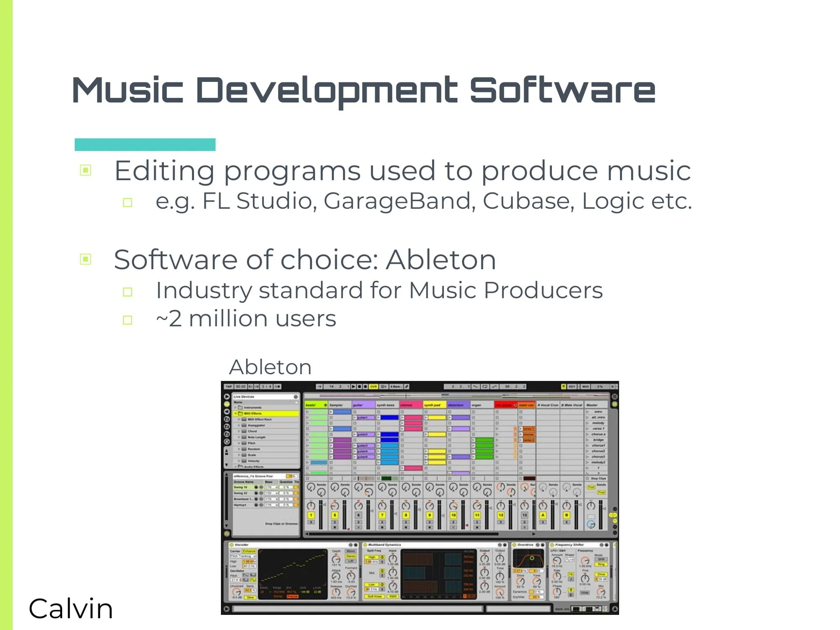Toggle return track A activator

[x=543, y=515]
